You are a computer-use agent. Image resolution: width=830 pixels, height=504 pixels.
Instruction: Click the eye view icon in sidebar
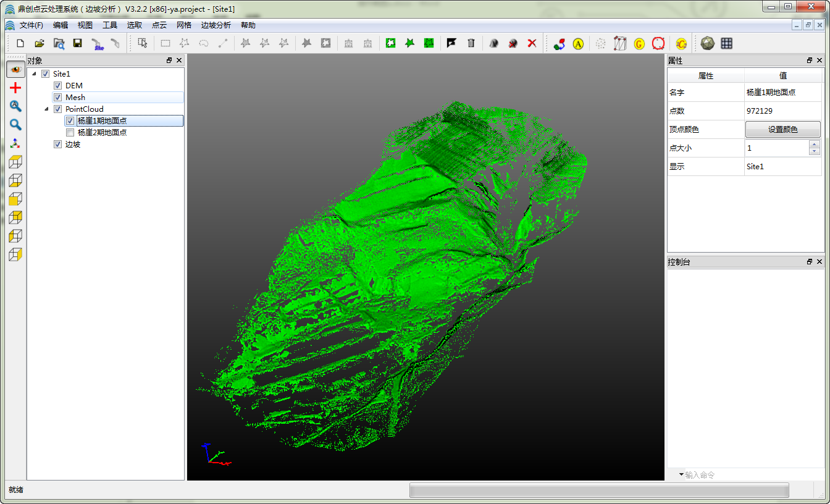(15, 70)
